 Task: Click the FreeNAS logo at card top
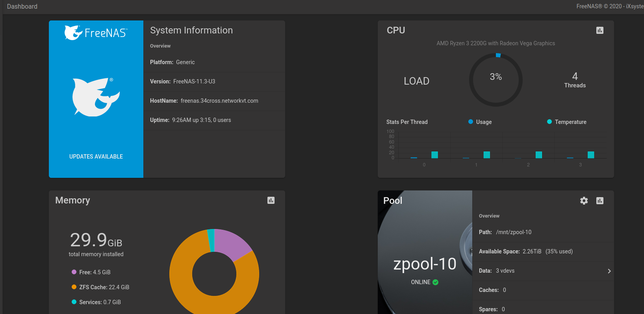click(96, 33)
